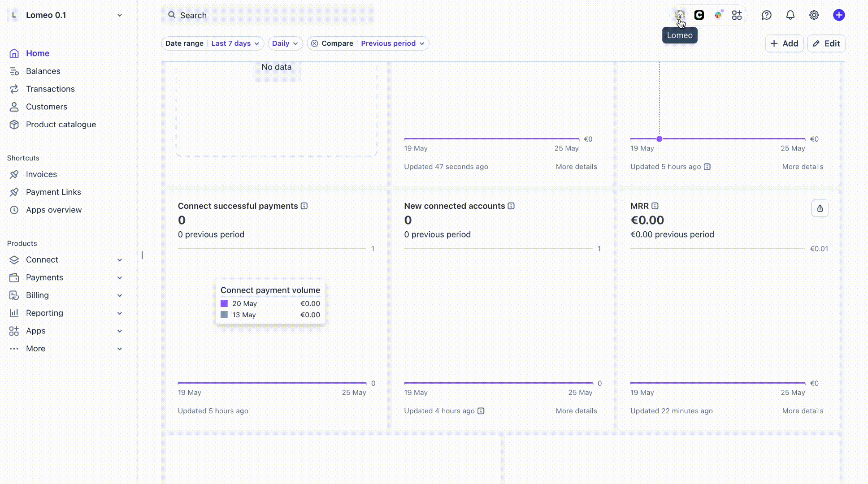This screenshot has width=868, height=484.
Task: Click the purple data point on chart
Action: click(x=660, y=139)
